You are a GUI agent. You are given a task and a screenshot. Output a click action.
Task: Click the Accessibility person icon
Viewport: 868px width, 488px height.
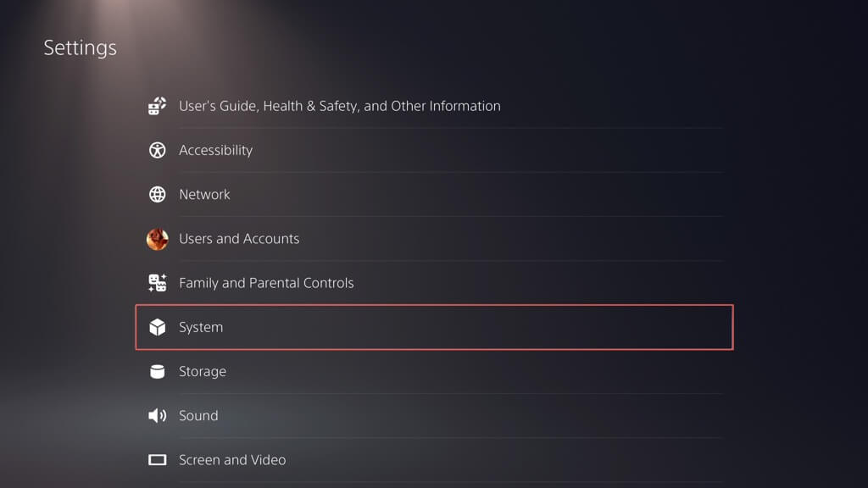point(158,150)
